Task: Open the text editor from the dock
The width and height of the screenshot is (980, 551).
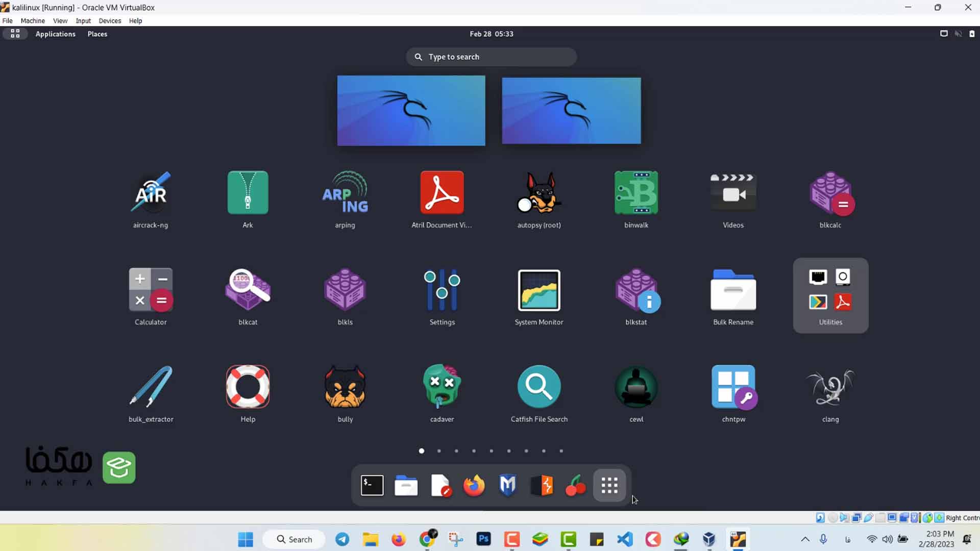Action: (x=440, y=485)
